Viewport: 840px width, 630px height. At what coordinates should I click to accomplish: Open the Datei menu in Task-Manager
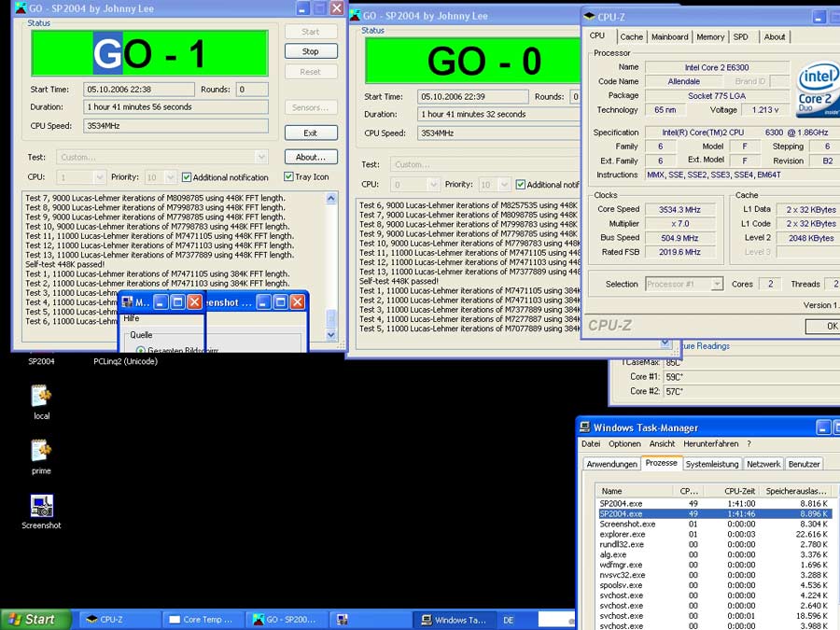coord(591,443)
